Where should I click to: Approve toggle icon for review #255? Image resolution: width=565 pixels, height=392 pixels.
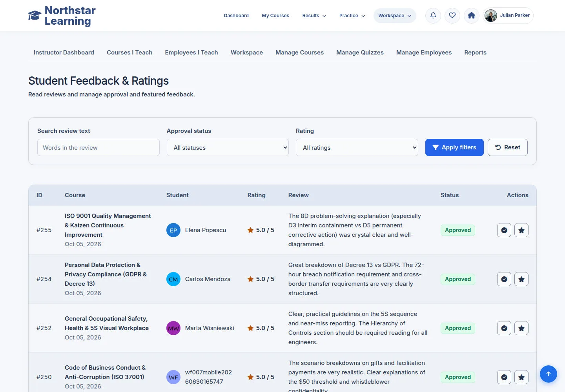tap(504, 230)
